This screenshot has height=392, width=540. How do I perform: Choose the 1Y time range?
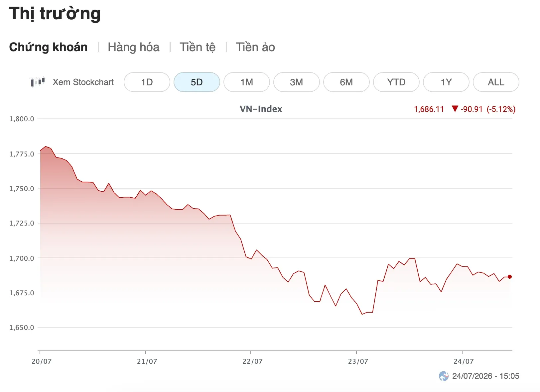click(x=446, y=82)
